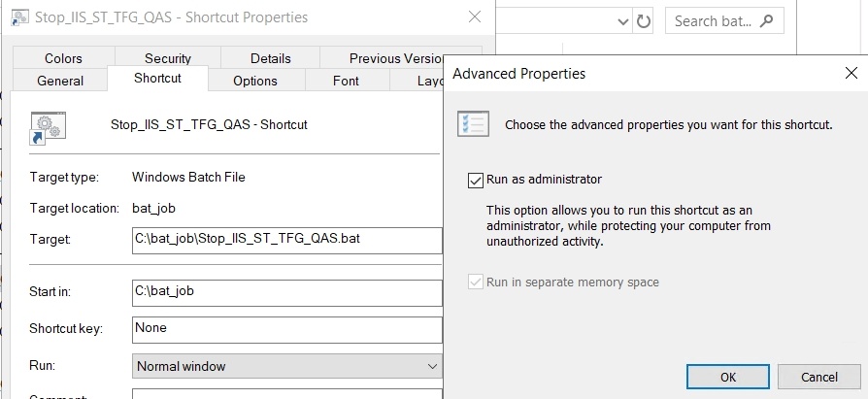Click the refresh icon in the Explorer window

click(x=644, y=21)
